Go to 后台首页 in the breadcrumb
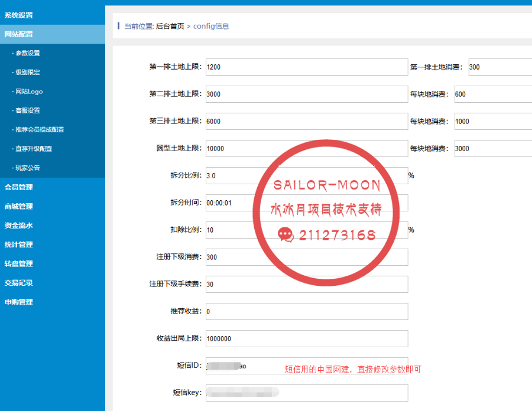The height and width of the screenshot is (411, 532). point(170,26)
